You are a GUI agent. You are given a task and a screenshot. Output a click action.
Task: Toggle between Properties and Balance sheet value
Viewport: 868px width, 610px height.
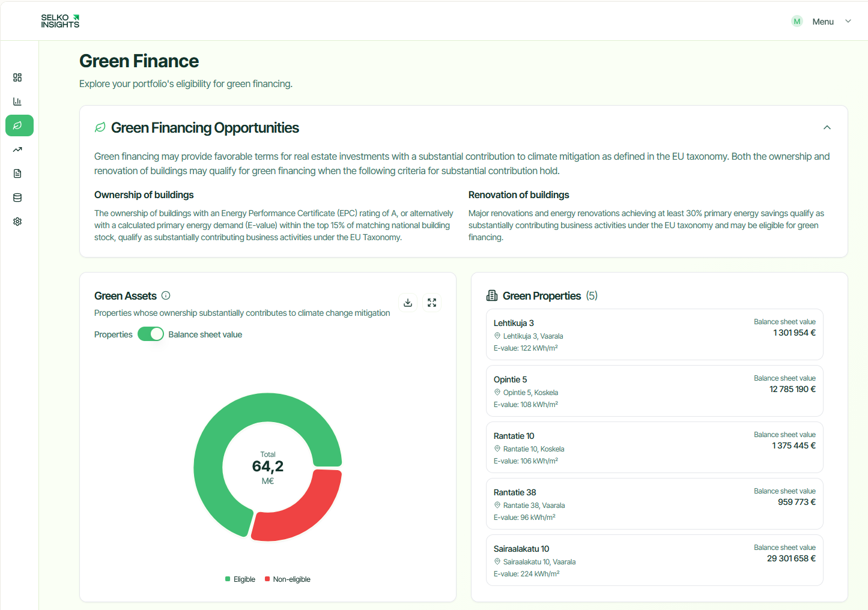151,334
